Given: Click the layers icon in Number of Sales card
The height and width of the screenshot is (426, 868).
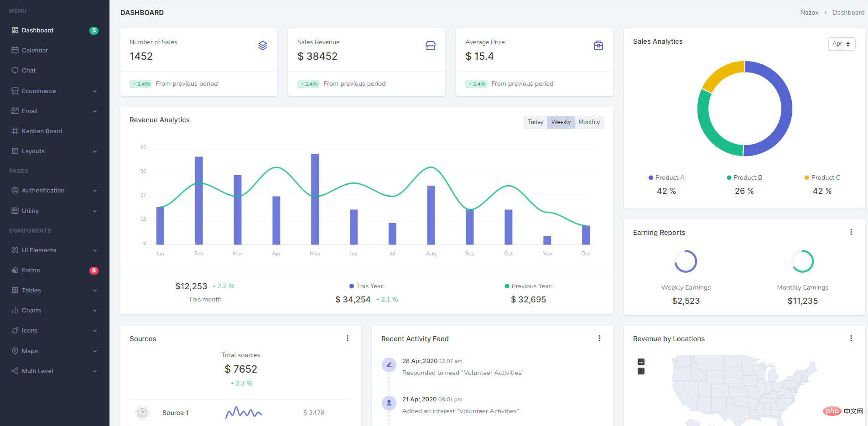Looking at the screenshot, I should point(263,46).
